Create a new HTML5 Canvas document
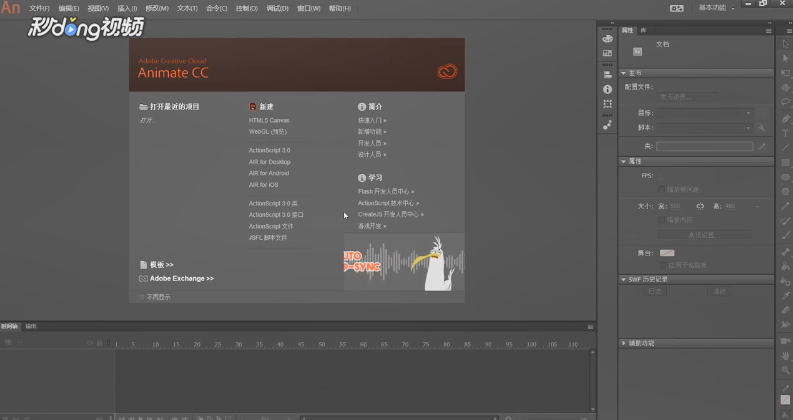The height and width of the screenshot is (420, 793). tap(269, 120)
